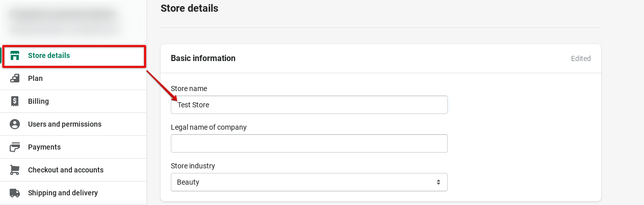Click the Payments card icon
644x205 pixels.
(x=15, y=147)
